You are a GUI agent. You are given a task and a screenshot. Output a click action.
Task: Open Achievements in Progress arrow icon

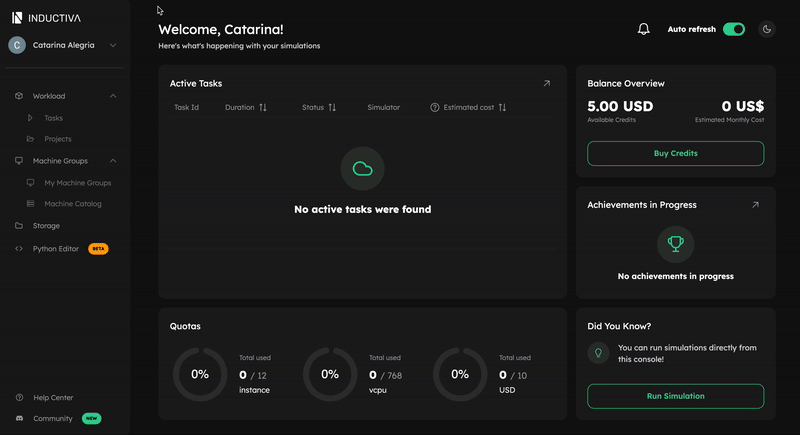755,204
